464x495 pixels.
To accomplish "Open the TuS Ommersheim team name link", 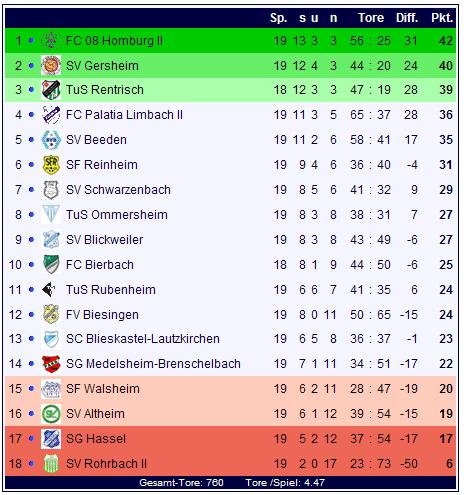I will pos(117,215).
